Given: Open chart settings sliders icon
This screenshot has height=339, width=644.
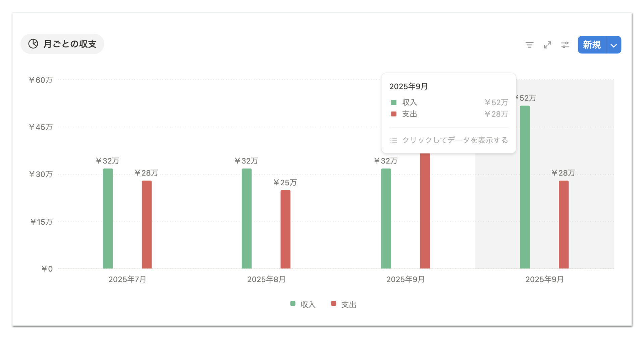Looking at the screenshot, I should [565, 45].
